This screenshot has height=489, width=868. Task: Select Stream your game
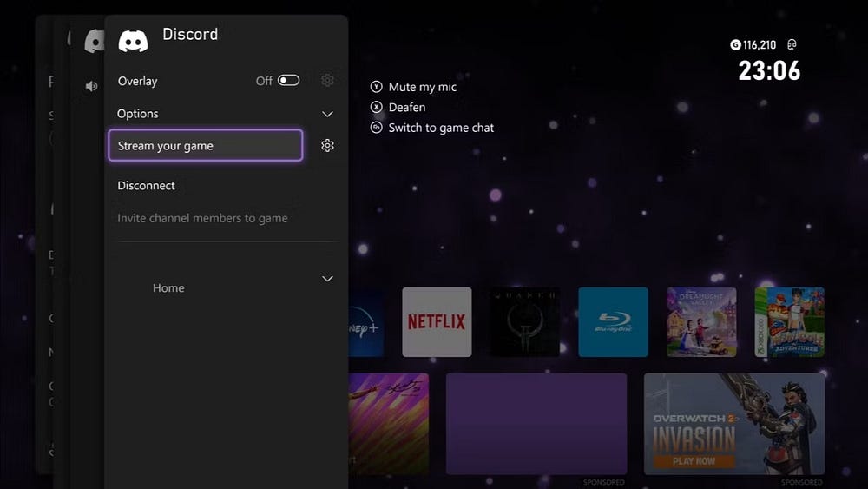point(206,146)
